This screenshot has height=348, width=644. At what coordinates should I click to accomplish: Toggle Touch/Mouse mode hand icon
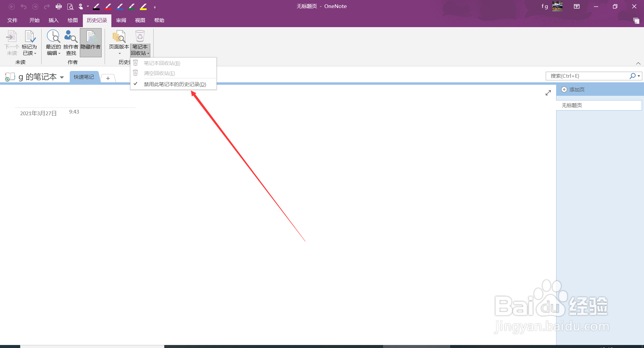(x=81, y=7)
